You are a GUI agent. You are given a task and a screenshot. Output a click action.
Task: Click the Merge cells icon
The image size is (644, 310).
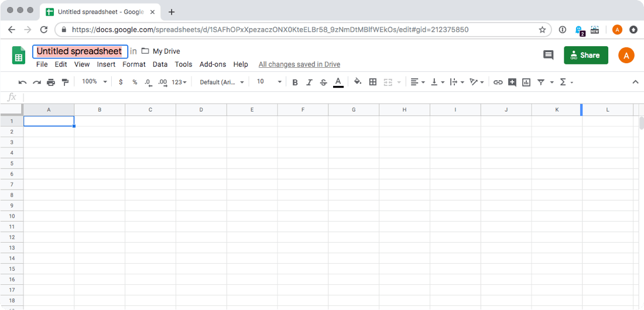click(388, 82)
